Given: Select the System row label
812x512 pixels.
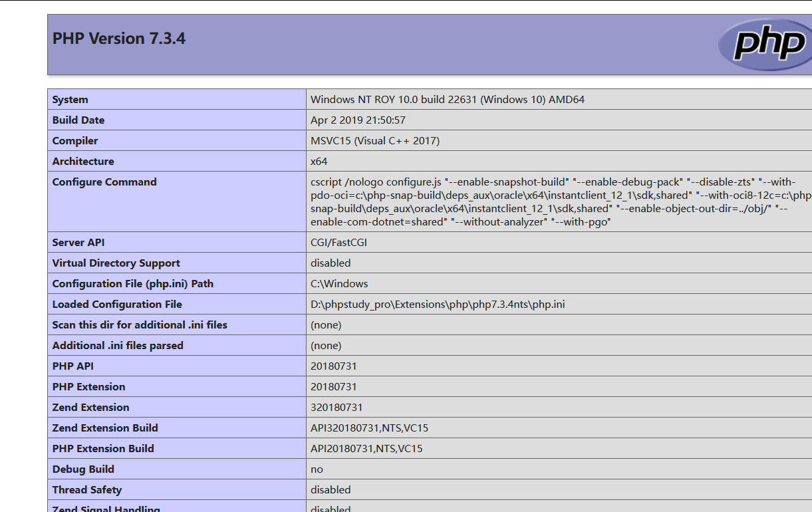Looking at the screenshot, I should (x=71, y=99).
